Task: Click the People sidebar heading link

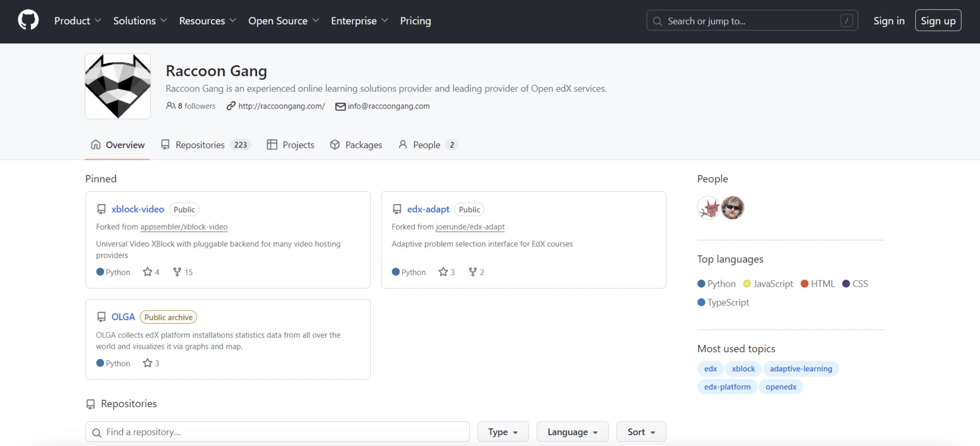Action: 712,179
